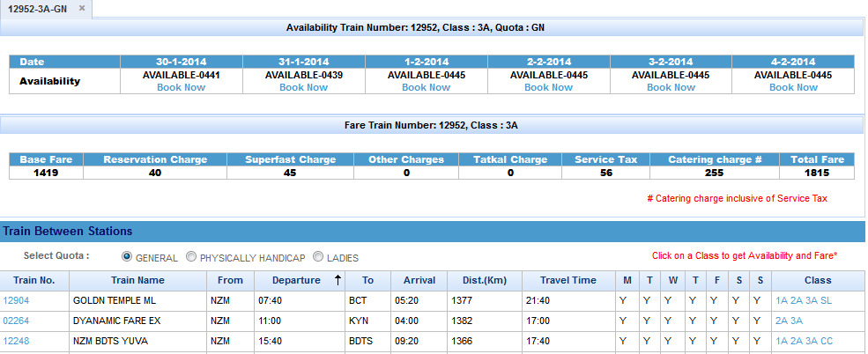Select the 12952-3A-GN tab
Viewport: 868px width, 354px height.
38,9
